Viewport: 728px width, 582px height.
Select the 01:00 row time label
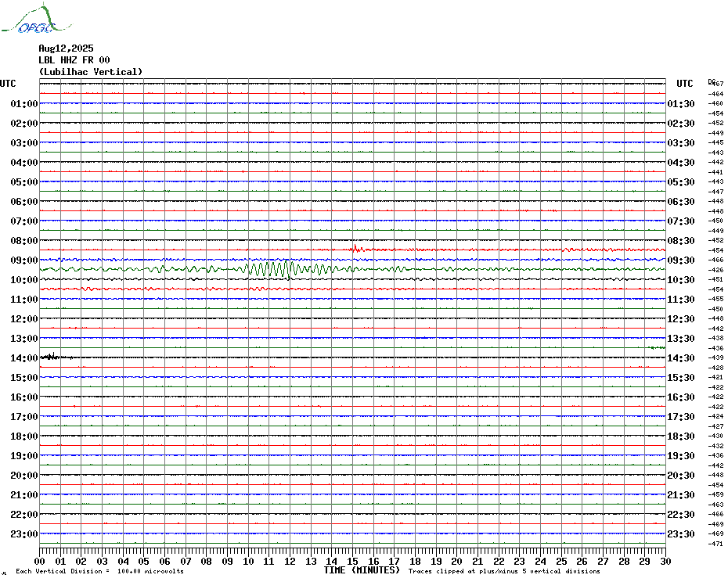24,103
